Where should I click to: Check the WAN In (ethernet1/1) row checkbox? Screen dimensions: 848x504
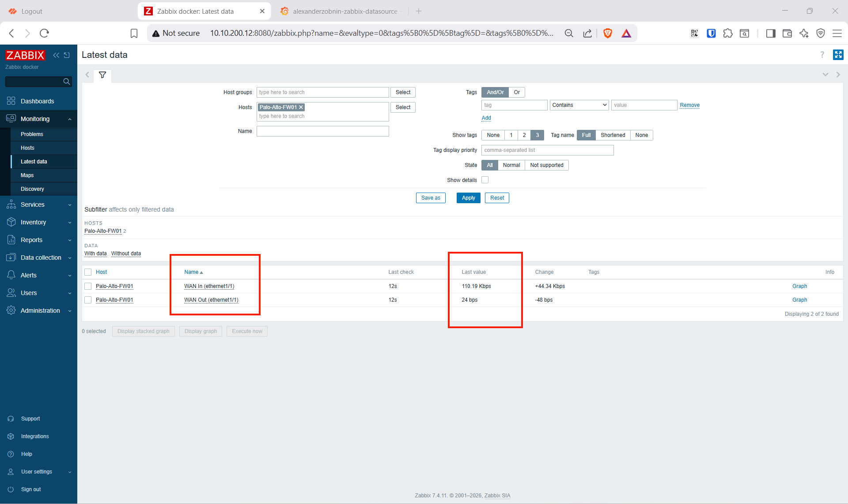[88, 286]
